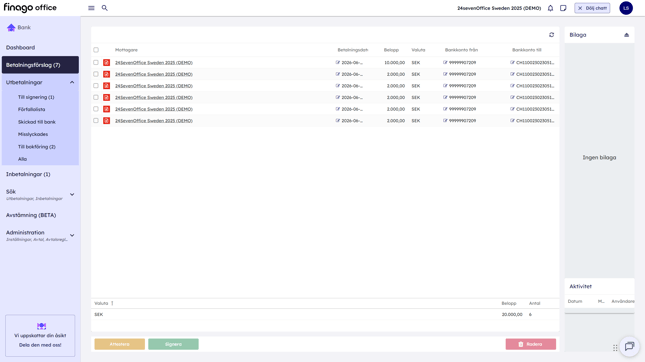Image resolution: width=645 pixels, height=362 pixels.
Task: Select Betalningsförslag (7) in sidebar
Action: click(x=40, y=65)
